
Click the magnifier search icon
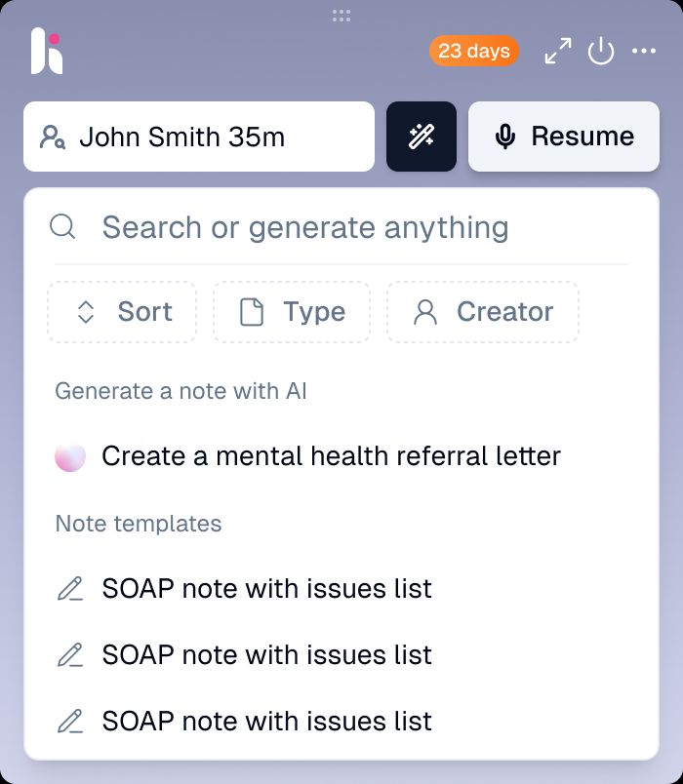coord(62,227)
